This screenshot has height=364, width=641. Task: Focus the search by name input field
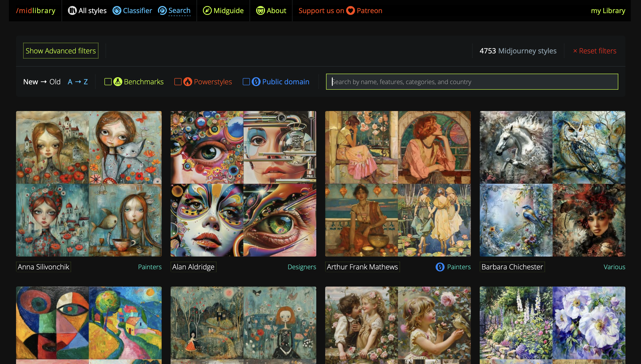pyautogui.click(x=472, y=82)
